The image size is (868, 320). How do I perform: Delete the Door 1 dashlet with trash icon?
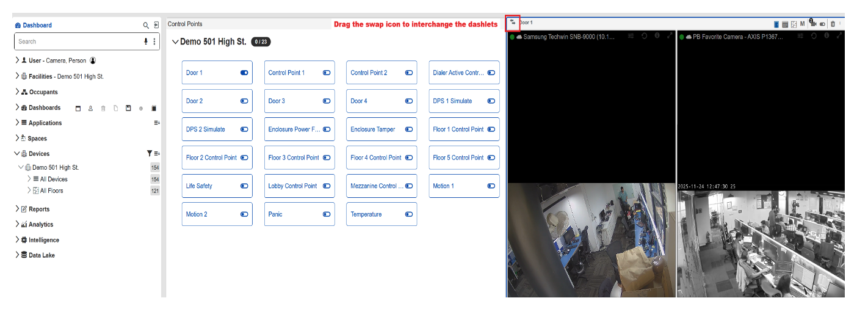pyautogui.click(x=833, y=24)
